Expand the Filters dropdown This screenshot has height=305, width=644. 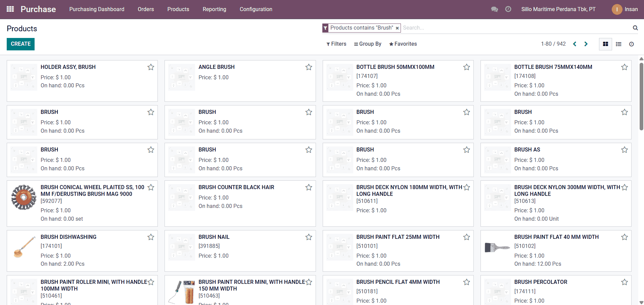[336, 44]
